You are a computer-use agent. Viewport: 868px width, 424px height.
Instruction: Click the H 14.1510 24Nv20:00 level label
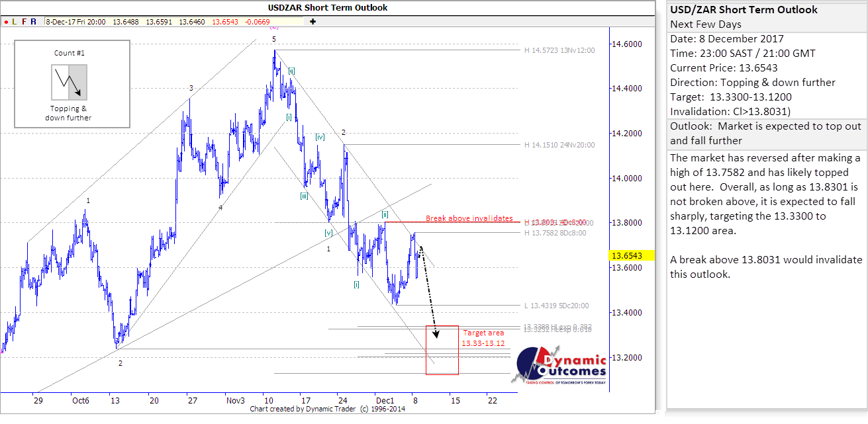point(559,145)
